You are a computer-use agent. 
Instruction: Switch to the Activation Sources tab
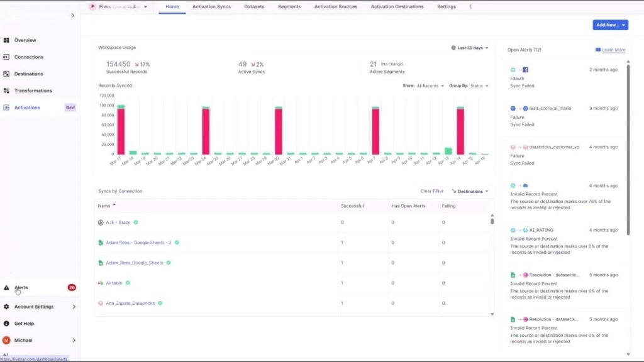336,6
